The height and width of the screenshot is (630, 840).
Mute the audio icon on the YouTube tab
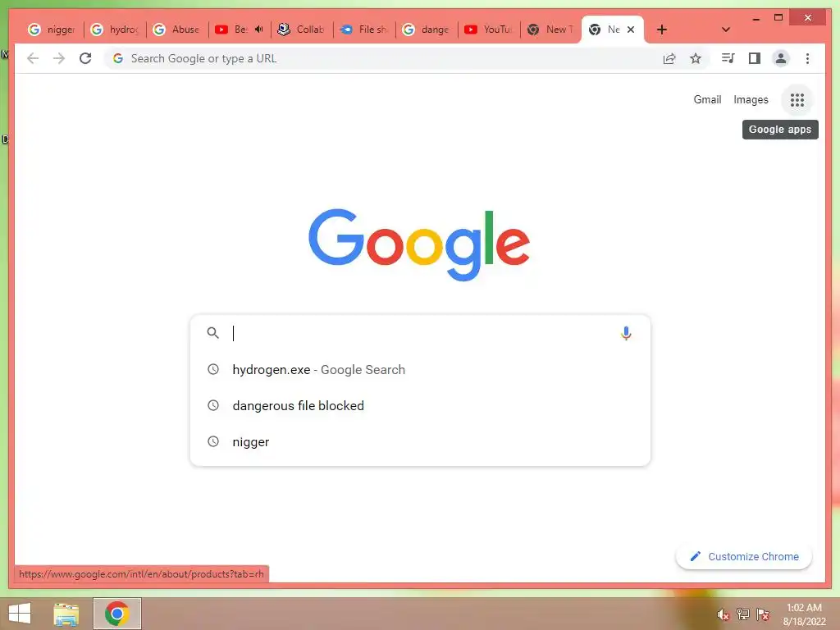[258, 30]
